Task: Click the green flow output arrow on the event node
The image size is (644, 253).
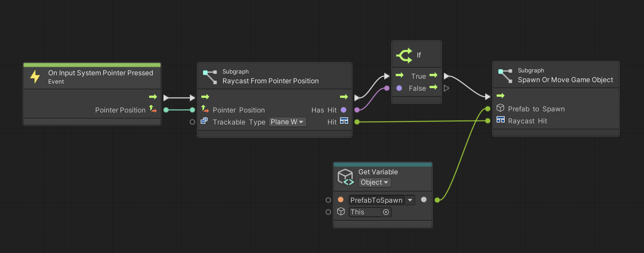Action: [153, 97]
